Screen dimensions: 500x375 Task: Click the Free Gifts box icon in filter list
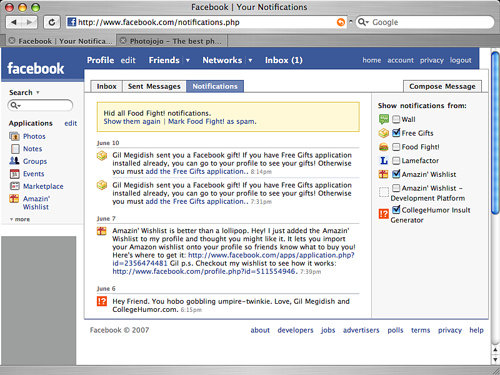[x=384, y=133]
